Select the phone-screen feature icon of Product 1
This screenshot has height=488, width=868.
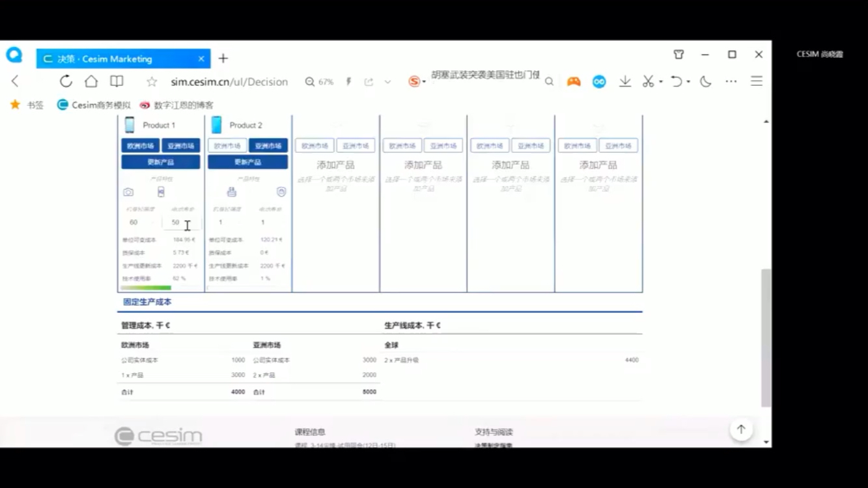tap(161, 192)
